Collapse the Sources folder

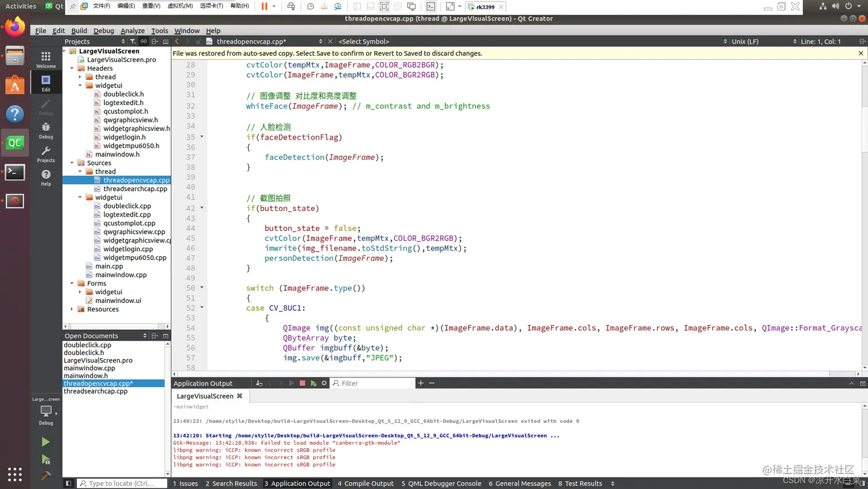(72, 163)
